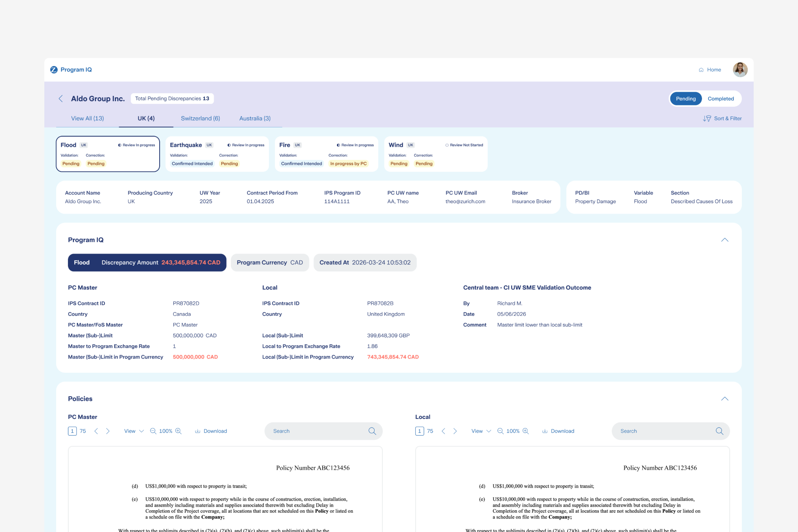Select the Australia (3) tab
The height and width of the screenshot is (532, 798).
pyautogui.click(x=255, y=119)
